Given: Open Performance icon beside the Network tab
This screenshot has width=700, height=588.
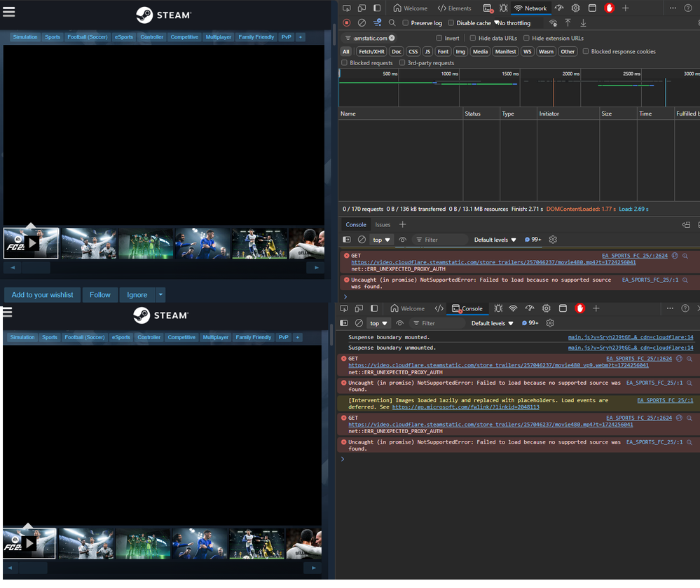Looking at the screenshot, I should tap(559, 8).
